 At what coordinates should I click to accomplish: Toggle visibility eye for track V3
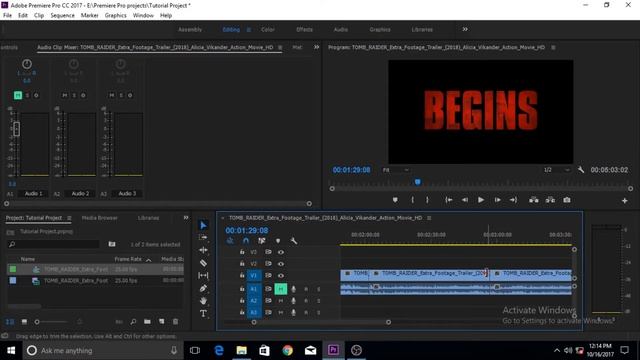pyautogui.click(x=281, y=252)
